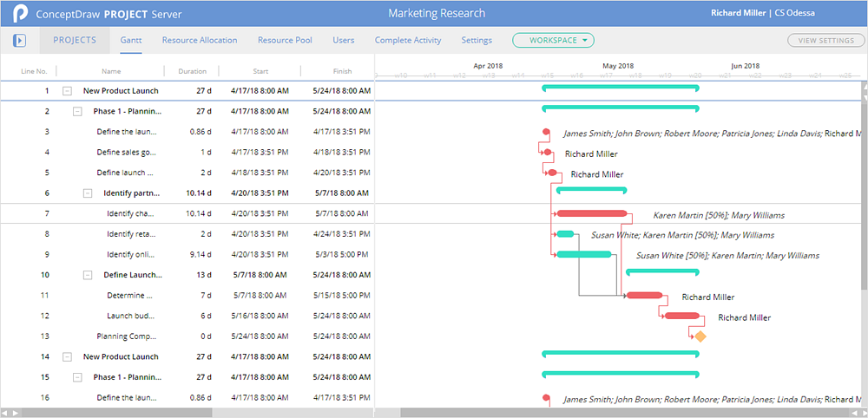This screenshot has width=868, height=418.
Task: Collapse the New Product Launch row 1
Action: pyautogui.click(x=67, y=90)
